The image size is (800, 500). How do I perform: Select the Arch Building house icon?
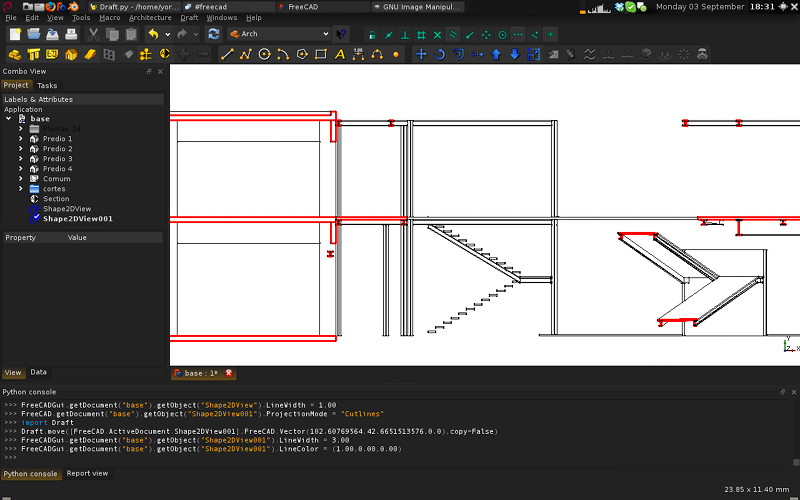(x=71, y=54)
